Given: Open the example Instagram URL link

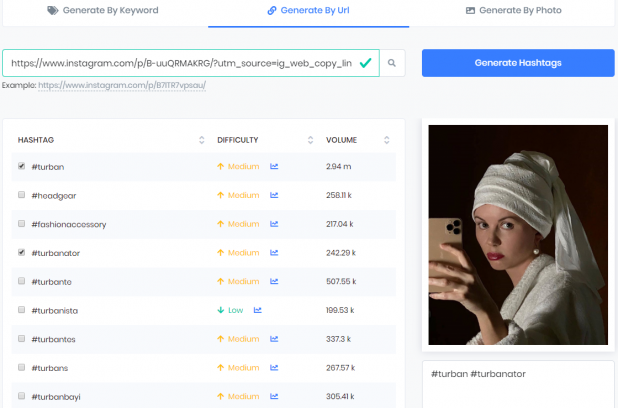Looking at the screenshot, I should (122, 85).
